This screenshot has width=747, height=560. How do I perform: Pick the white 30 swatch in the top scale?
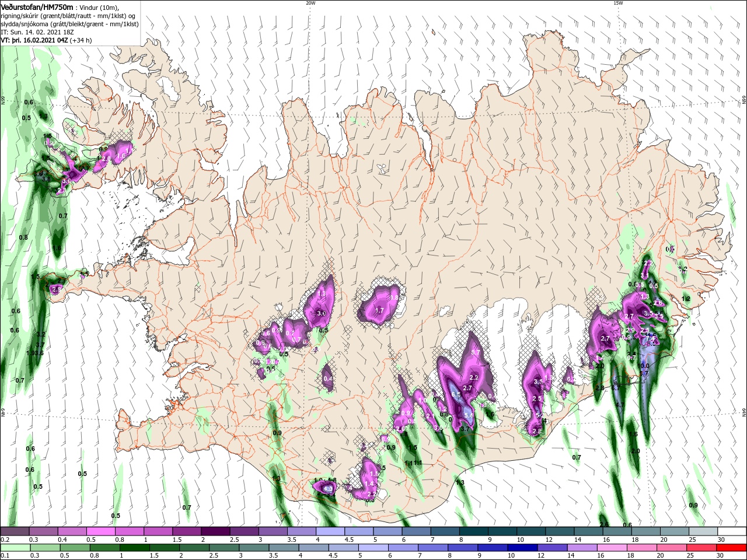(732, 531)
